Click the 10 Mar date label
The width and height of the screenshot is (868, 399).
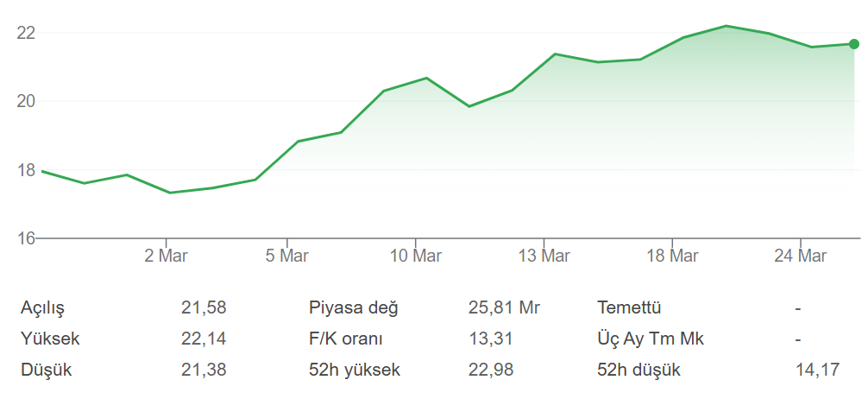416,256
